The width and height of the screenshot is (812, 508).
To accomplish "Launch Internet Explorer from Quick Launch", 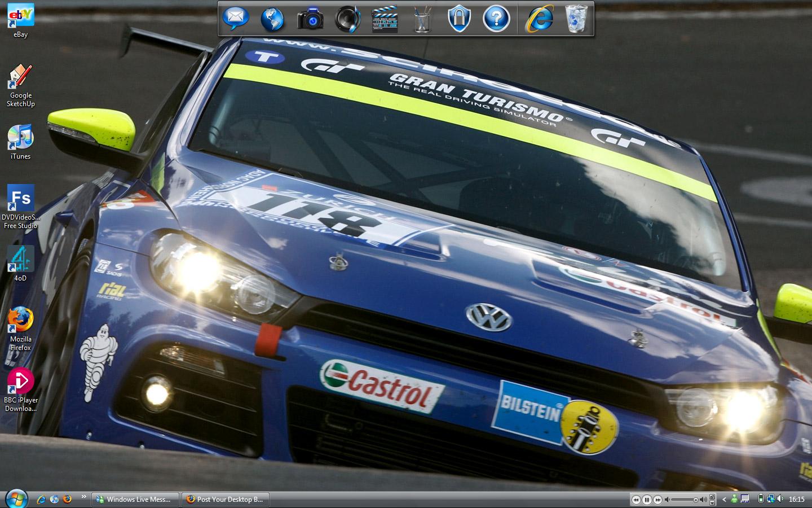I will pyautogui.click(x=41, y=499).
